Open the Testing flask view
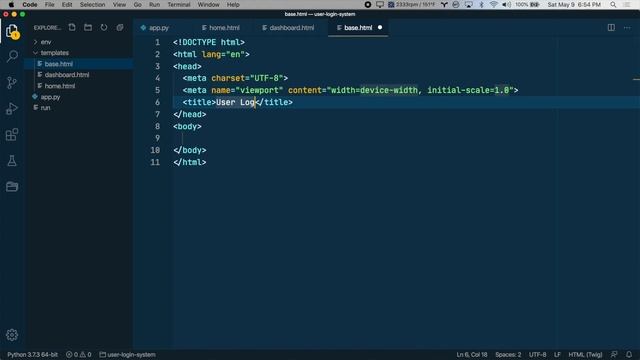This screenshot has height=360, width=640. [x=12, y=161]
